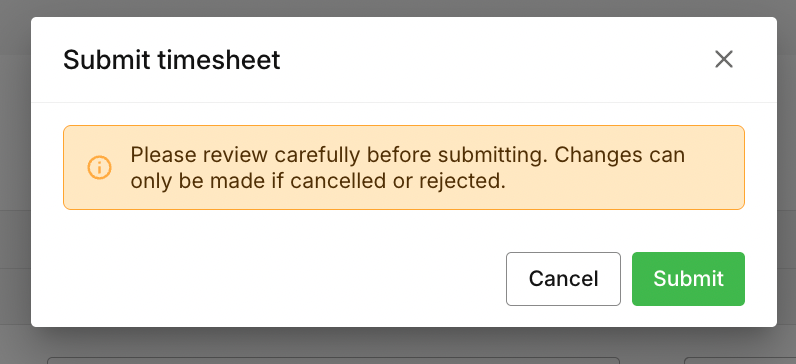
Task: Click the 'Submit timesheet' dialog title
Action: click(x=172, y=60)
